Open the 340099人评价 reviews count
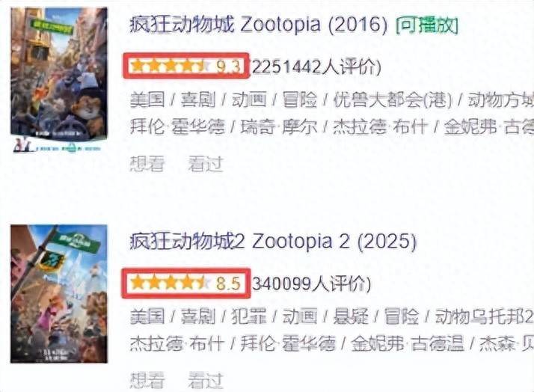Screen dimensions: 534x392 click(311, 284)
